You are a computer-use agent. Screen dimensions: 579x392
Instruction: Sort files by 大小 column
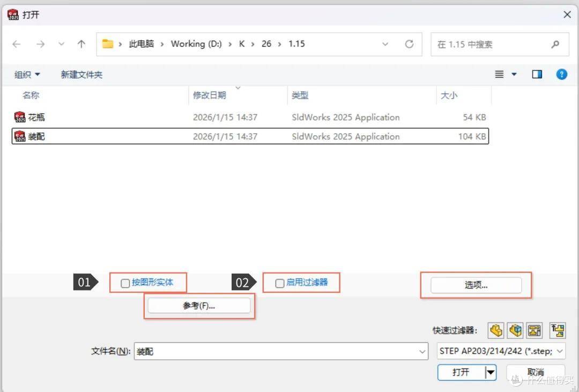pos(449,95)
